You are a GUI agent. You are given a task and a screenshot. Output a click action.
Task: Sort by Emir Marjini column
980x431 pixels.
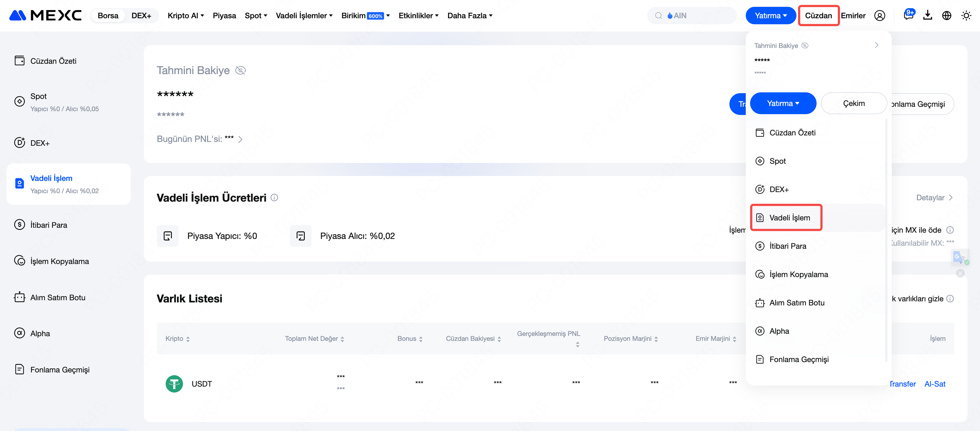(716, 339)
